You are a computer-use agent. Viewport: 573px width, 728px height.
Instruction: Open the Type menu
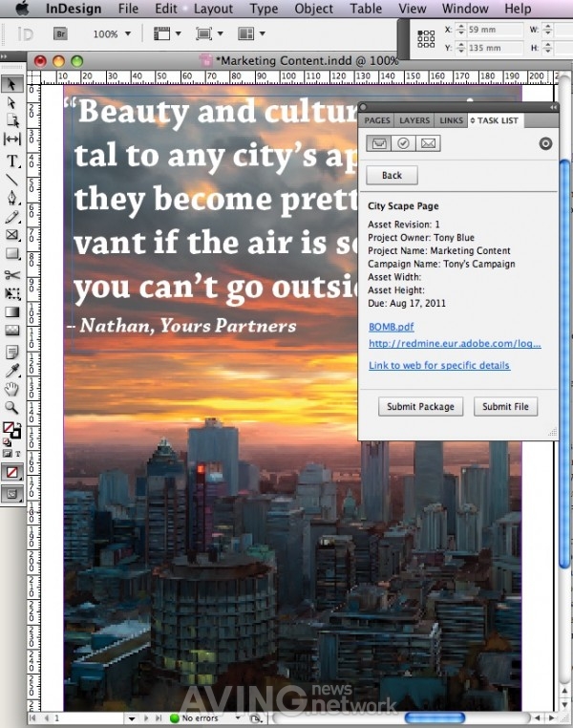click(264, 9)
